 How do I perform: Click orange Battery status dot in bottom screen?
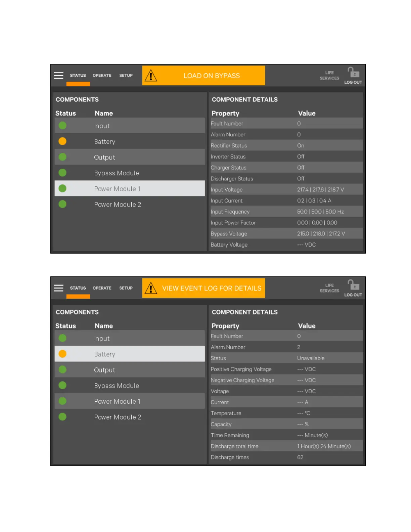pyautogui.click(x=62, y=354)
